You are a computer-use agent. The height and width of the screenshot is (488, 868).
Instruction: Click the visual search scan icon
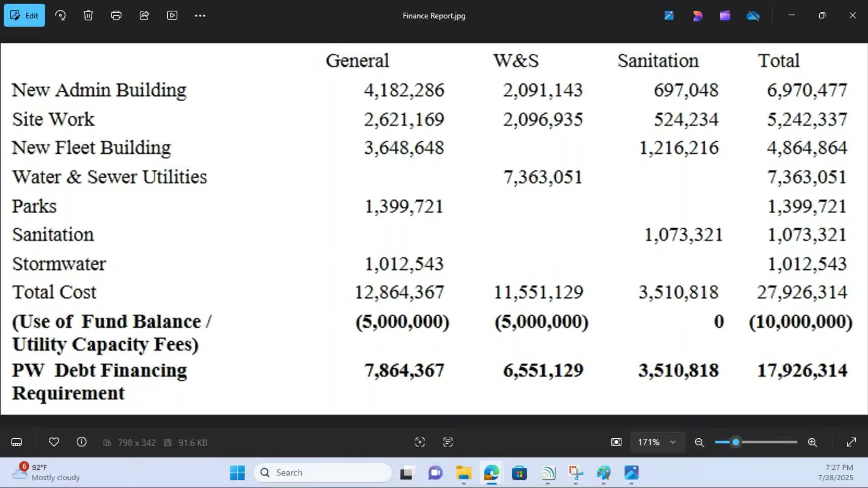[x=420, y=442]
